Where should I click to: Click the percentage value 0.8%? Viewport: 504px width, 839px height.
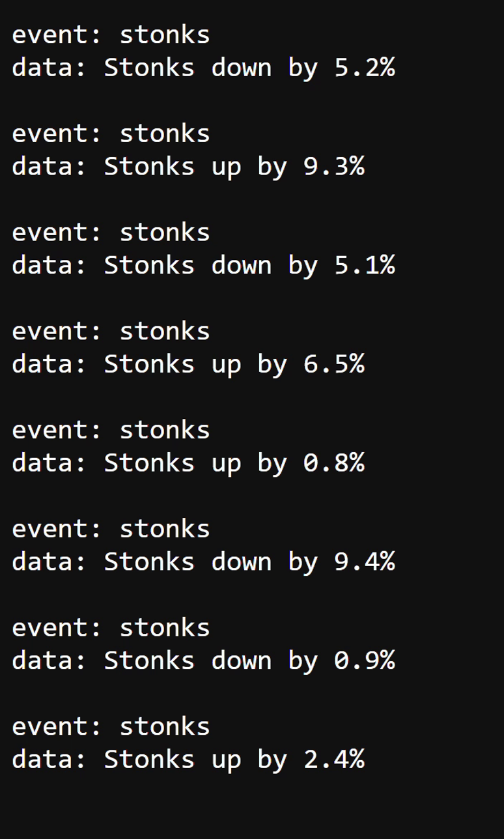coord(333,463)
